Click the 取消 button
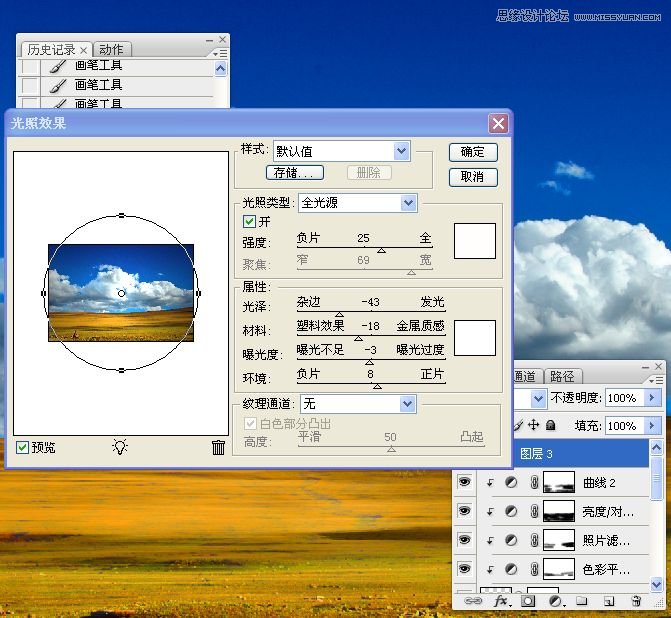The width and height of the screenshot is (671, 618). pyautogui.click(x=473, y=177)
